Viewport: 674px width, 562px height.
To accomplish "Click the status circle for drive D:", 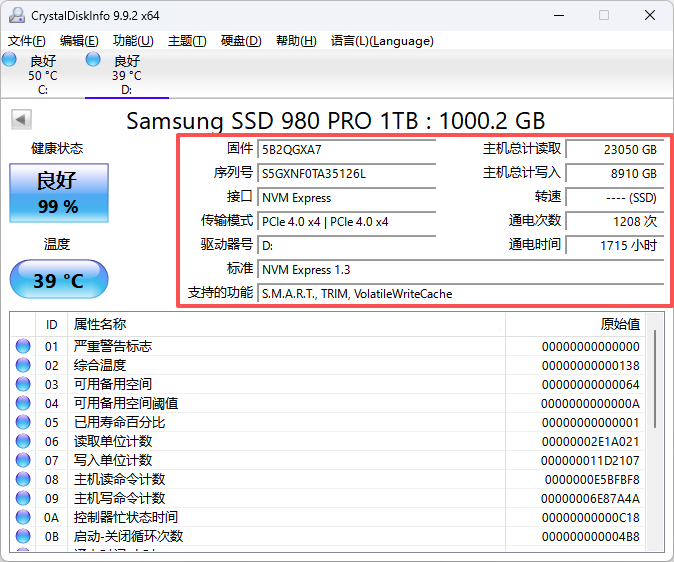I will click(93, 59).
